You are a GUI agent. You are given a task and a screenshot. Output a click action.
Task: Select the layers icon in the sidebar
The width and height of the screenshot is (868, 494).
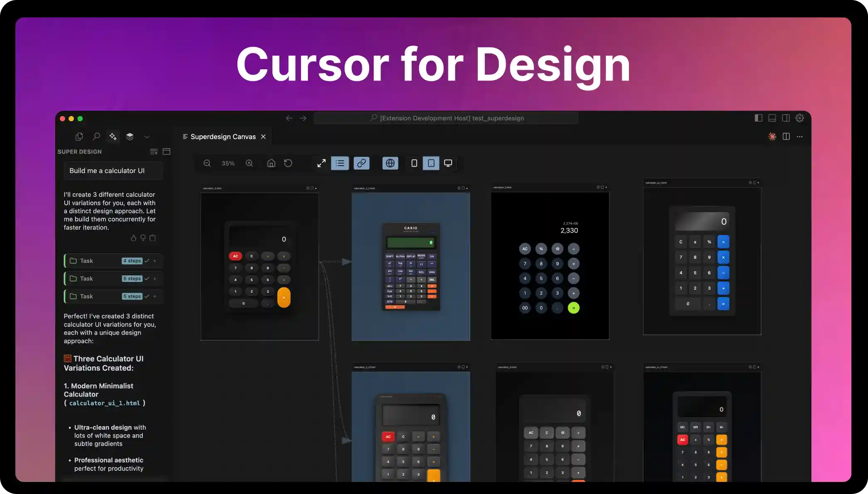[130, 137]
